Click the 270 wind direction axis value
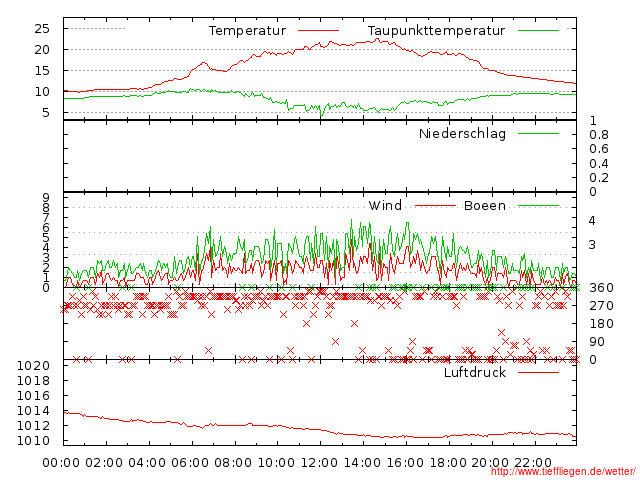 601,306
